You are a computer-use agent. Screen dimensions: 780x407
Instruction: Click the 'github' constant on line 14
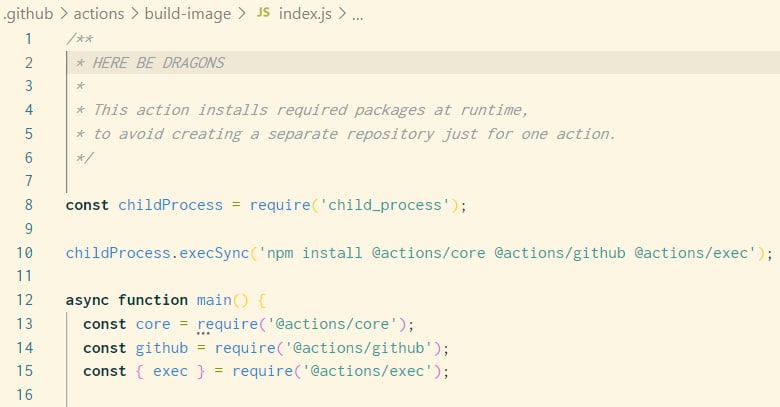tap(162, 348)
